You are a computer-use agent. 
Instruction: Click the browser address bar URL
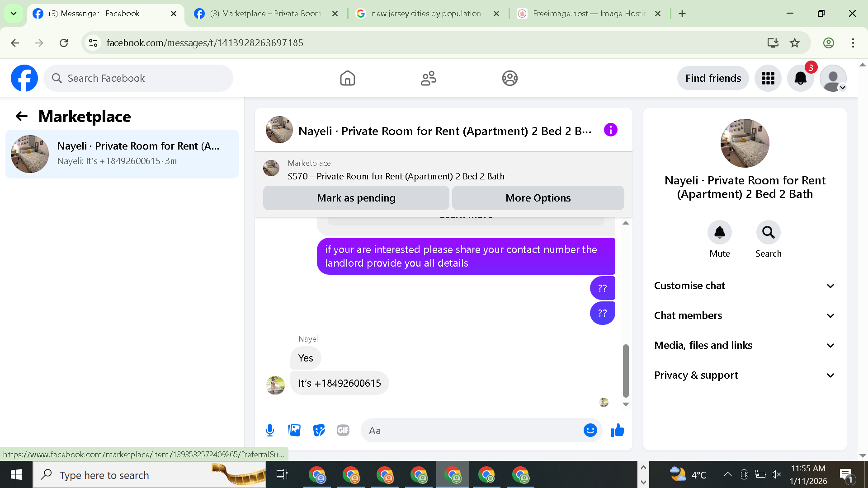pos(205,43)
